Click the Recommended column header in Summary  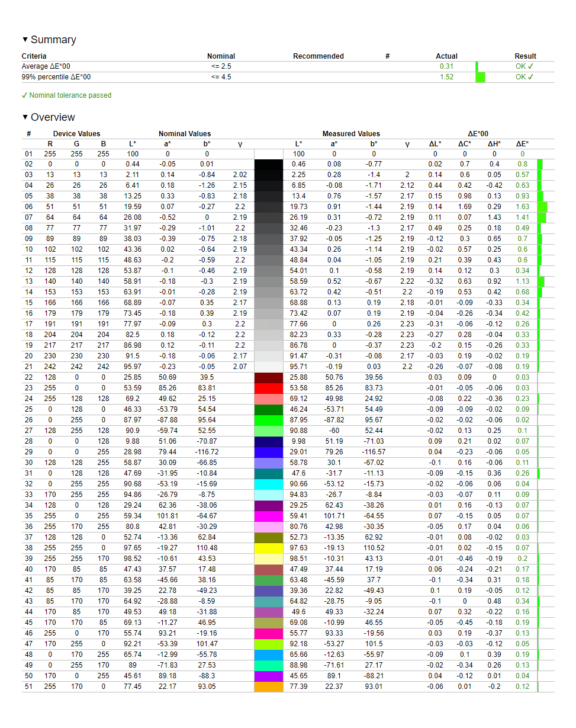(318, 56)
